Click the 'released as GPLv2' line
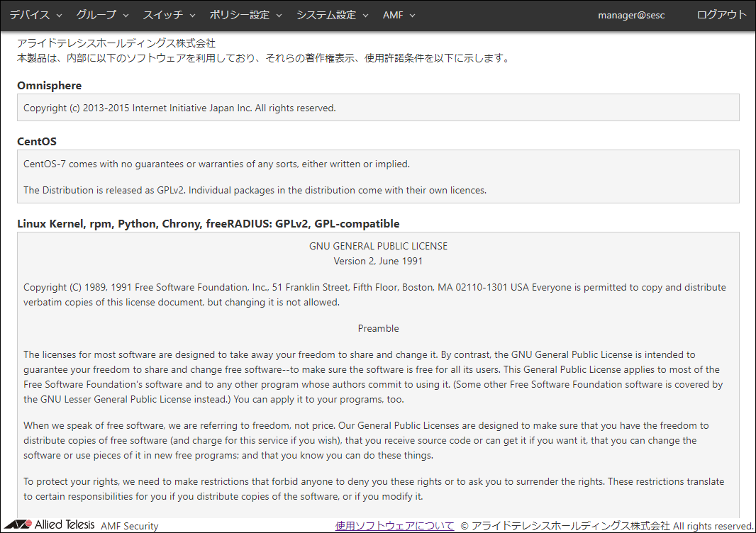756x533 pixels. [255, 191]
